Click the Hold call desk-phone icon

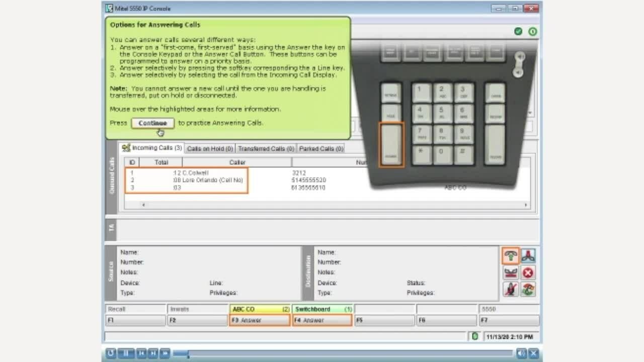pyautogui.click(x=511, y=273)
